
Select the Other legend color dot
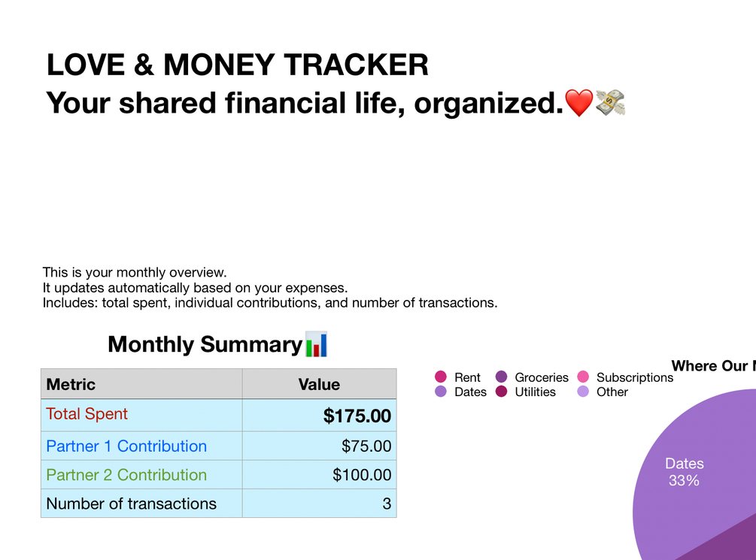point(583,392)
